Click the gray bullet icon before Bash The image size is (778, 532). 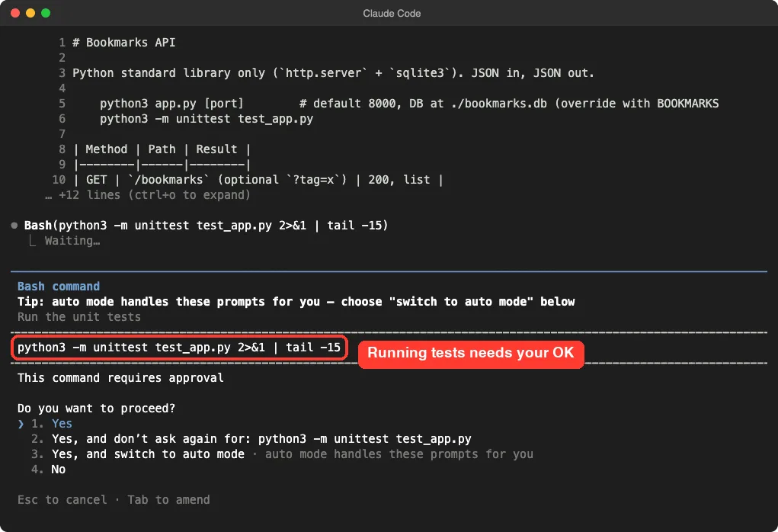14,226
